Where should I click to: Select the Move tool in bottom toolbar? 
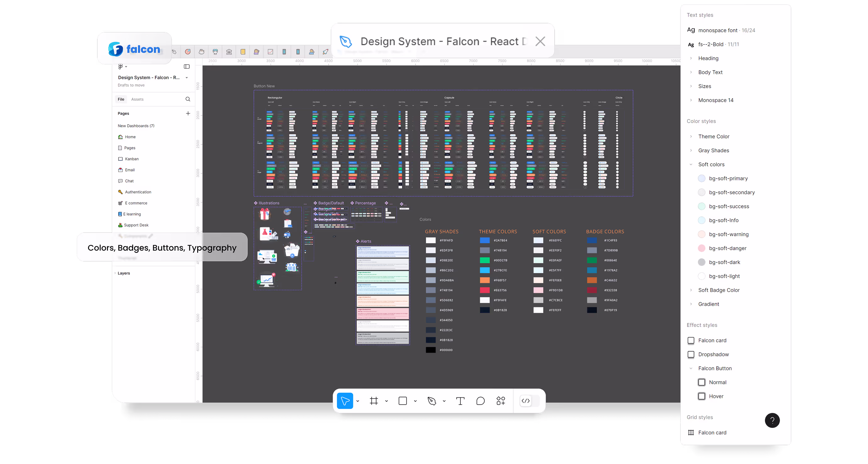pyautogui.click(x=345, y=401)
